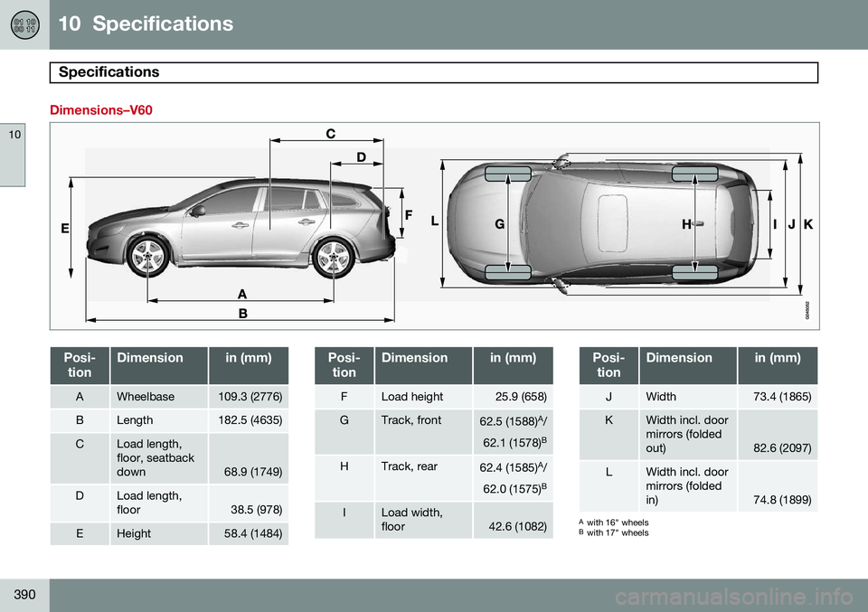The image size is (868, 612).
Task: Click position letter 'K' in the table
Action: coord(609,420)
